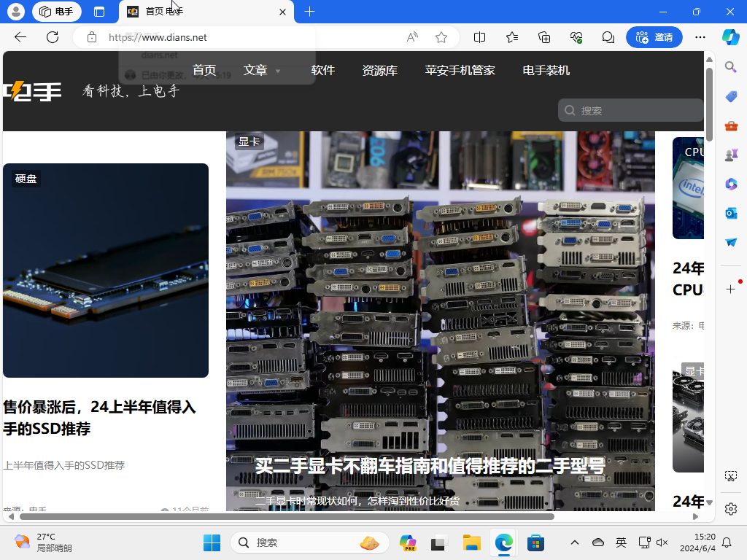Expand hidden taskbar icons chevron
The width and height of the screenshot is (747, 560).
[575, 542]
